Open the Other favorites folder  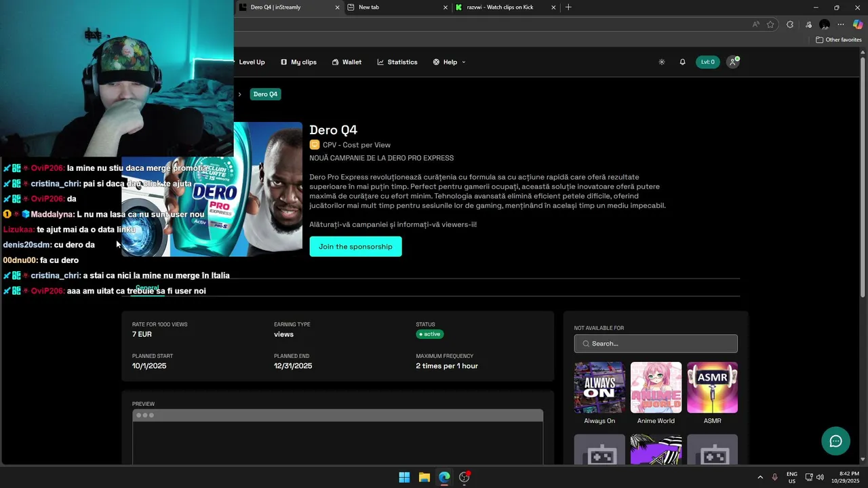(x=838, y=40)
